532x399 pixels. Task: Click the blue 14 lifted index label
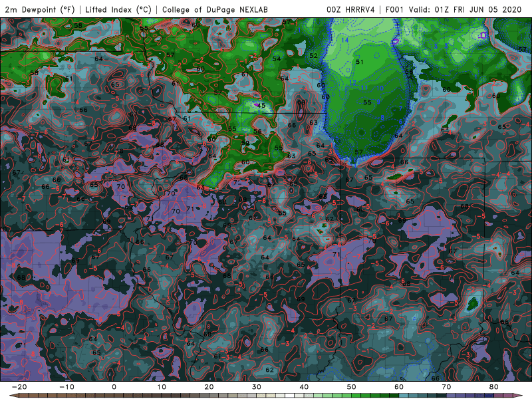click(x=344, y=40)
